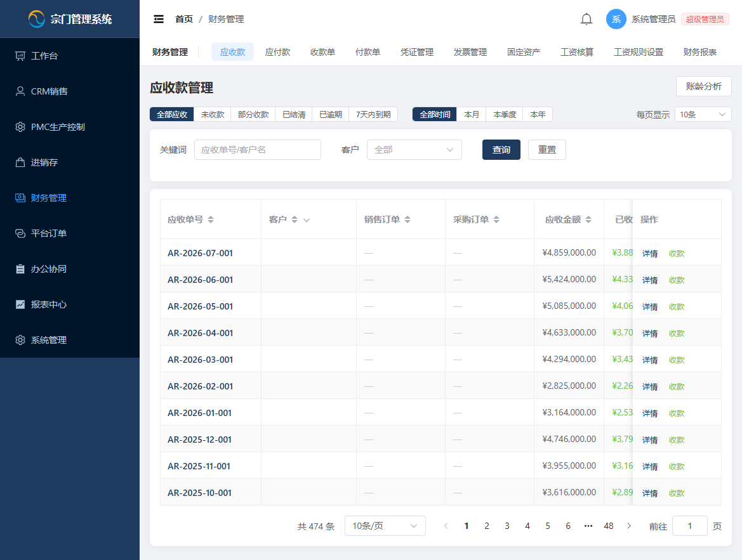Go to page 2

(x=486, y=526)
